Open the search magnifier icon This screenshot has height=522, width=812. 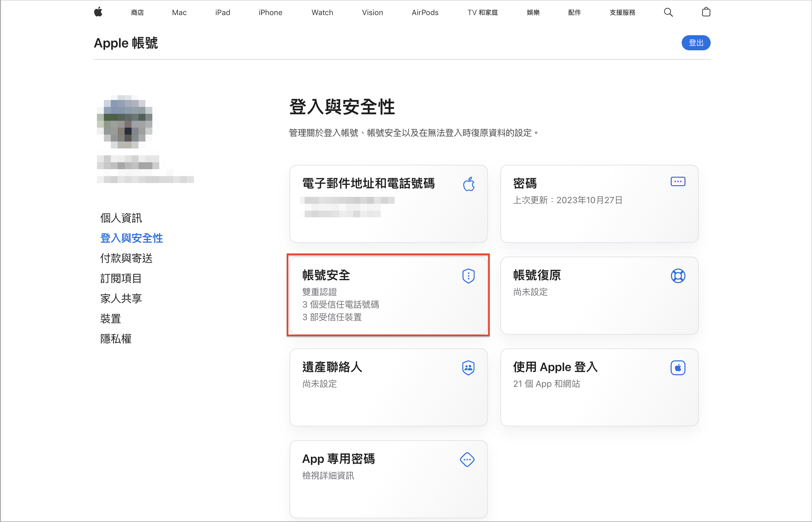[x=668, y=13]
